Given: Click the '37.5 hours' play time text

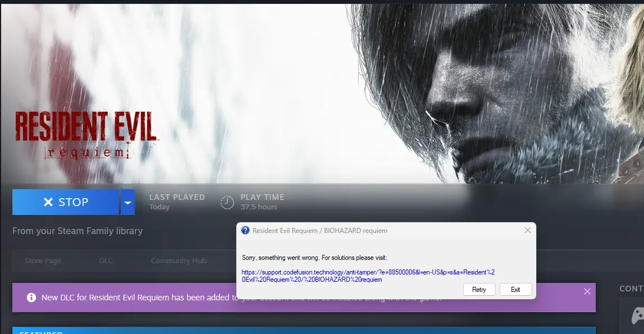Looking at the screenshot, I should coord(259,207).
